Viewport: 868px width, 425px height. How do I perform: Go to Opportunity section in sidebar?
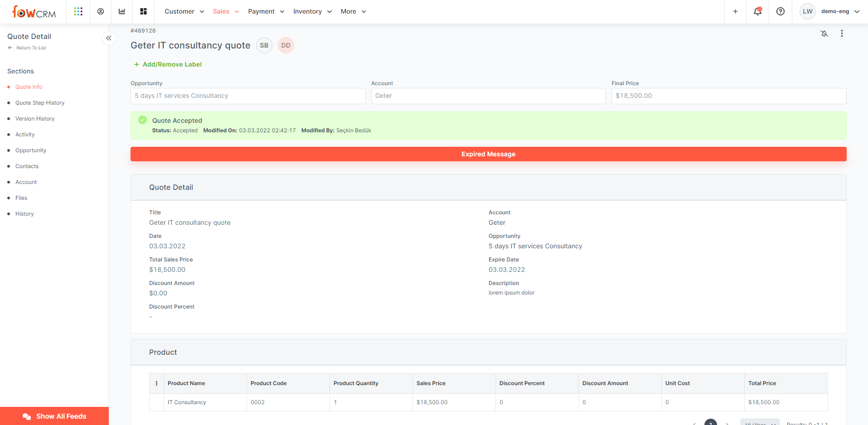(x=31, y=150)
